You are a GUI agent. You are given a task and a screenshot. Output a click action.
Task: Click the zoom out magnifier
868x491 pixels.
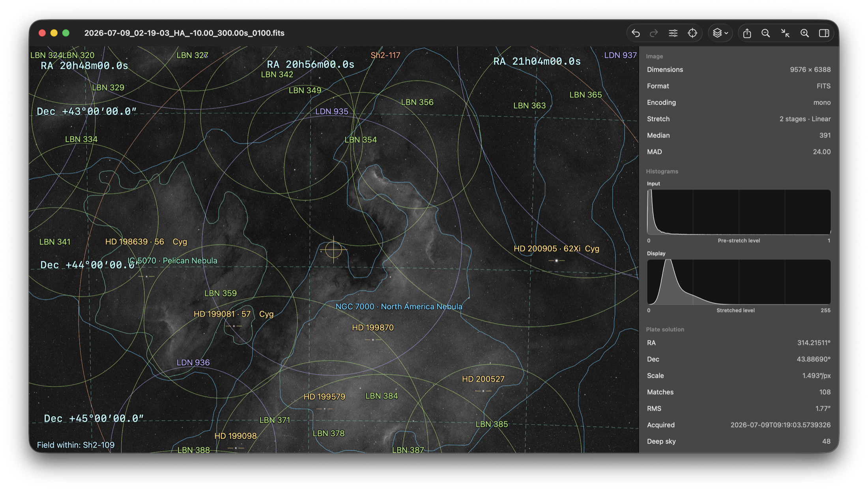pyautogui.click(x=766, y=33)
